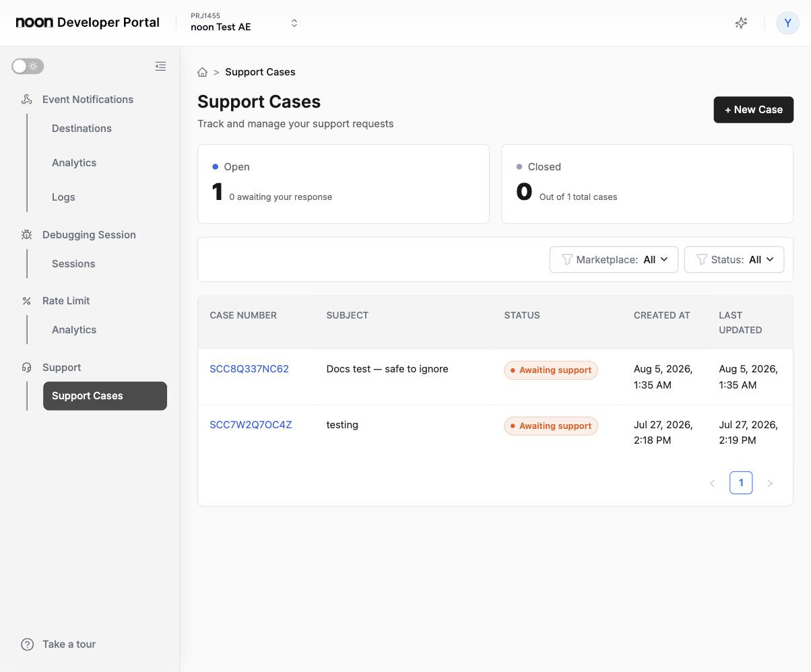The height and width of the screenshot is (672, 811).
Task: Click Awaiting support badge for SCC8Q337NC62
Action: pyautogui.click(x=551, y=370)
